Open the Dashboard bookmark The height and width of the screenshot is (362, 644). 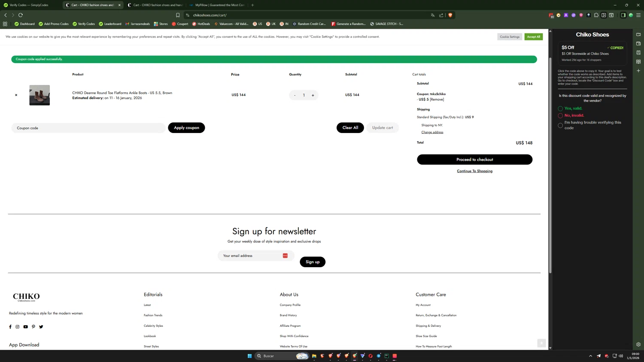click(x=24, y=24)
